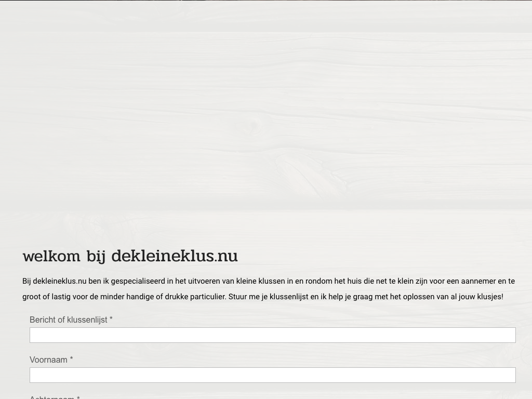Viewport: 532px width, 399px height.
Task: Click the word 'aannemer' in the intro text
Action: pyautogui.click(x=478, y=281)
